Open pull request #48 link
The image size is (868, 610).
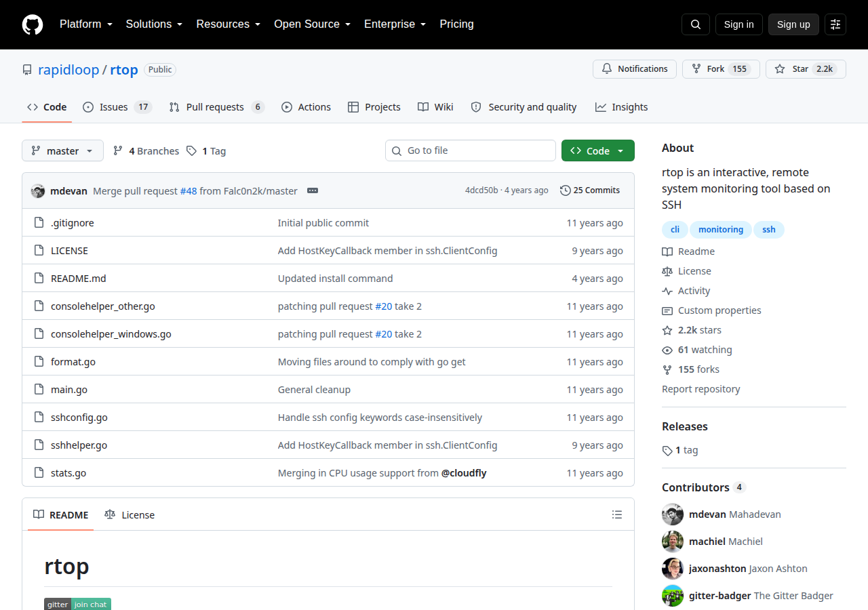click(189, 191)
